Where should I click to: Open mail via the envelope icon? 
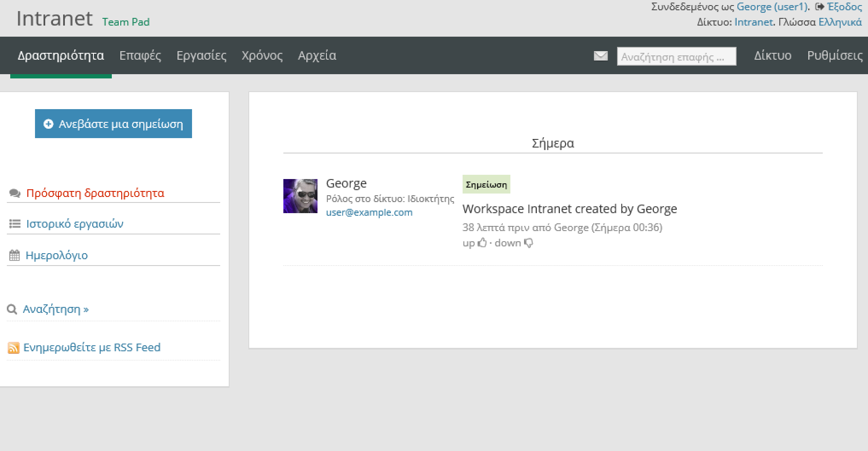[600, 55]
